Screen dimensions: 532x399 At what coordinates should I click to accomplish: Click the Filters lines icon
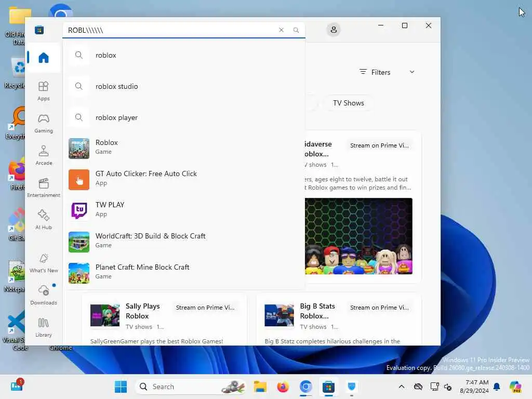coord(363,72)
